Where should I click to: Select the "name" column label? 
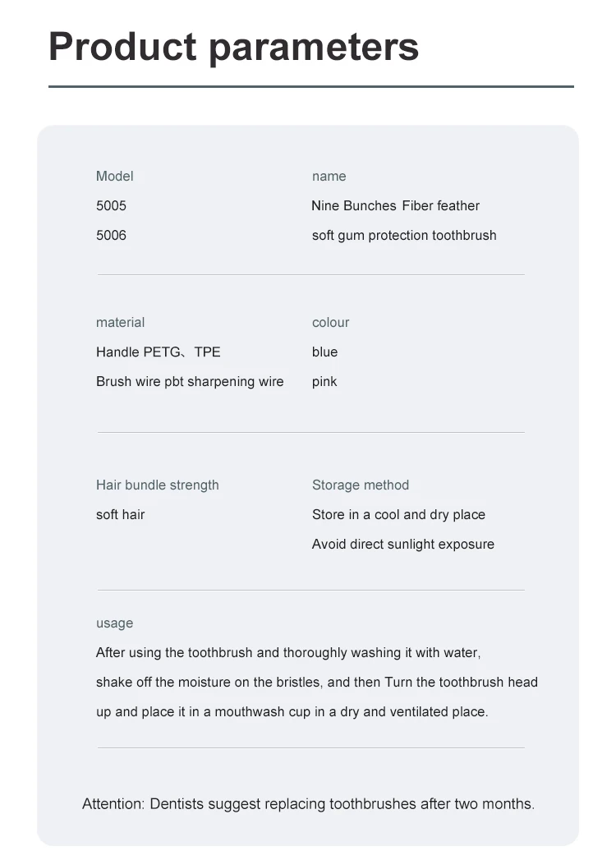pos(329,176)
